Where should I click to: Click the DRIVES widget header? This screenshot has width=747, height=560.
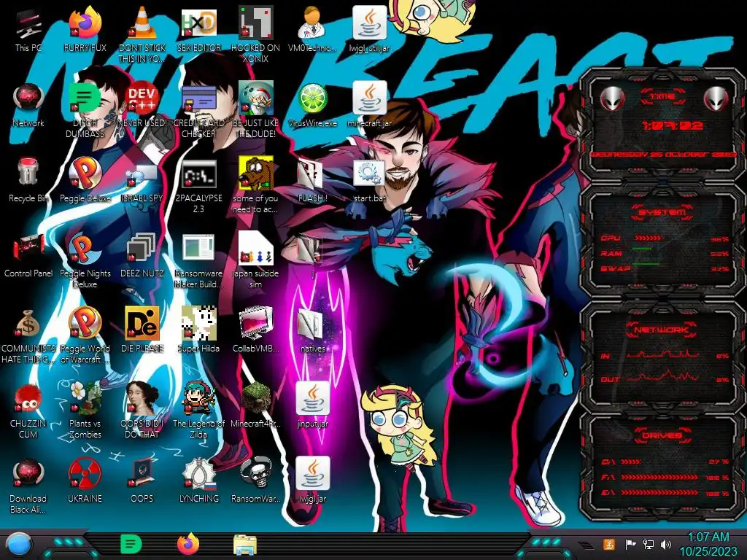tap(662, 435)
